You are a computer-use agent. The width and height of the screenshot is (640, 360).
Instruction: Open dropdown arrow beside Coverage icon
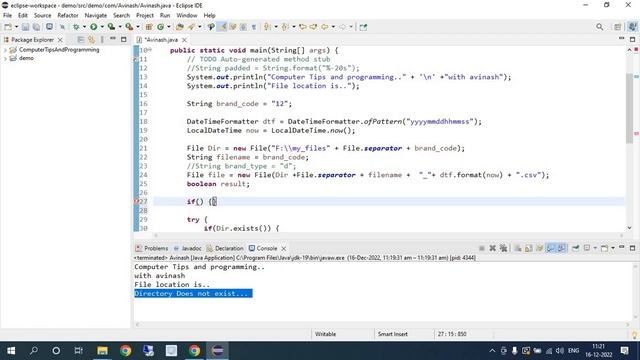click(120, 27)
